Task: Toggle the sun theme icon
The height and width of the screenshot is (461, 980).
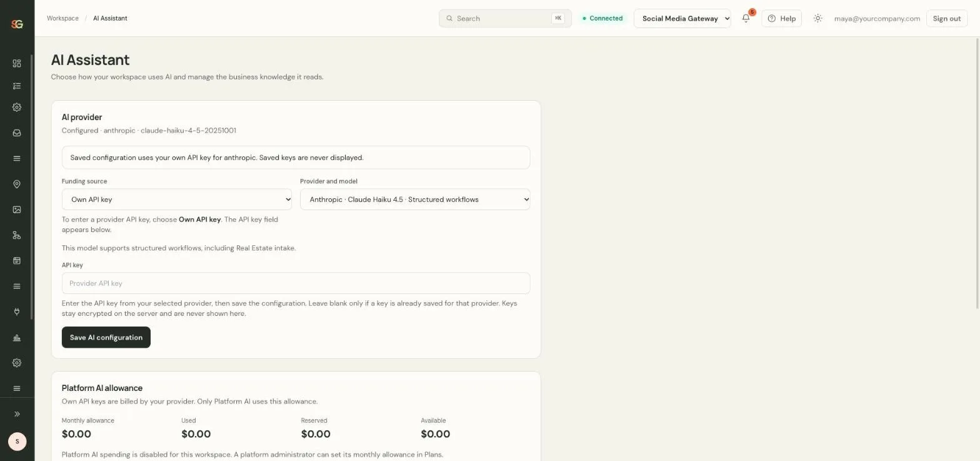Action: click(817, 18)
